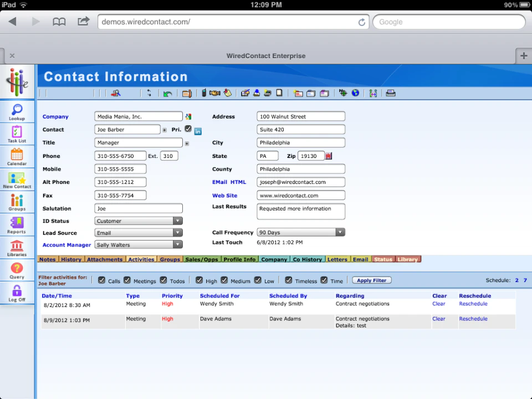Switch to the History tab

pos(71,259)
